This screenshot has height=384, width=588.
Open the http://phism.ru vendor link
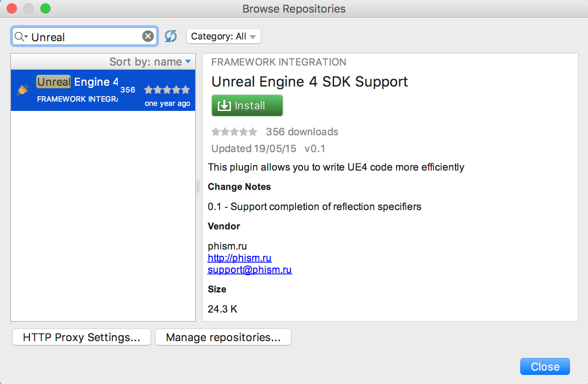[240, 258]
